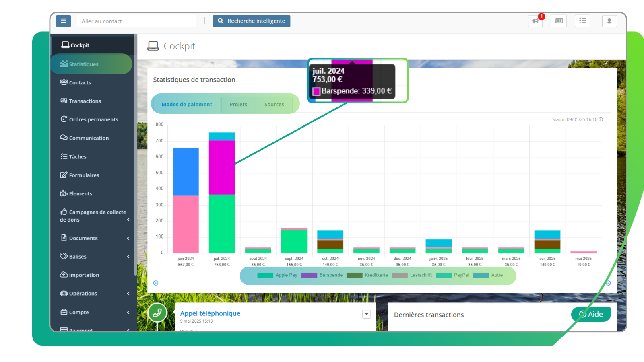This screenshot has width=644, height=362.
Task: Click the chart's right arrow navigation icon
Action: (x=608, y=283)
